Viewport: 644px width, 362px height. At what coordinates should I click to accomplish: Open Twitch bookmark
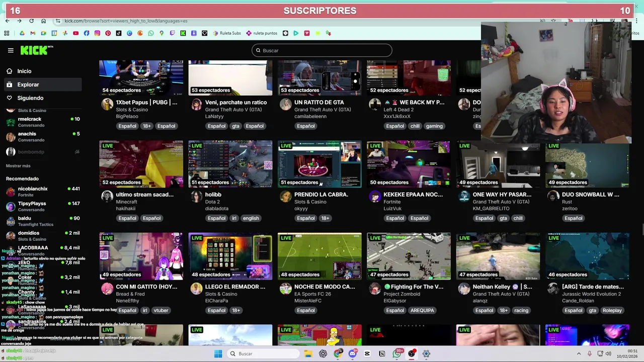pos(172,33)
